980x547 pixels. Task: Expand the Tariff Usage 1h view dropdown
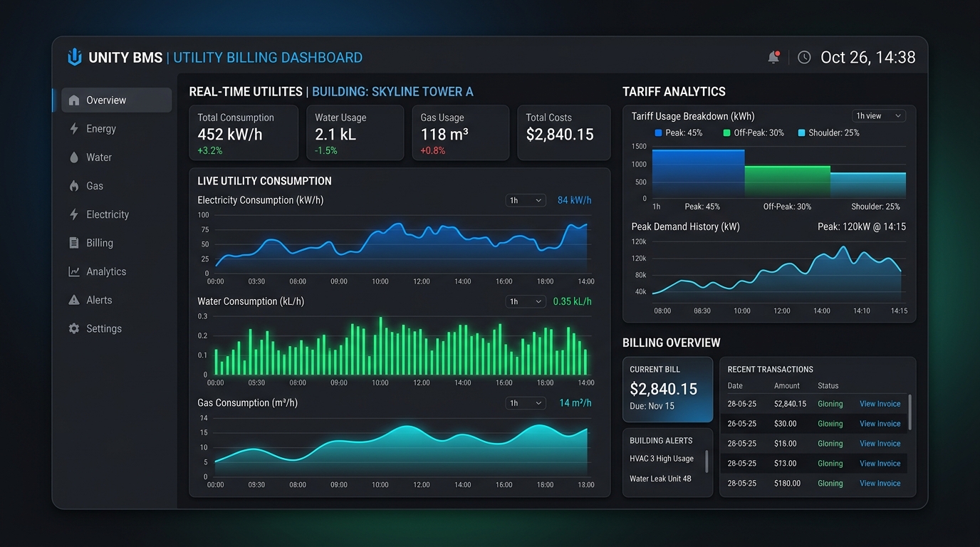tap(879, 116)
